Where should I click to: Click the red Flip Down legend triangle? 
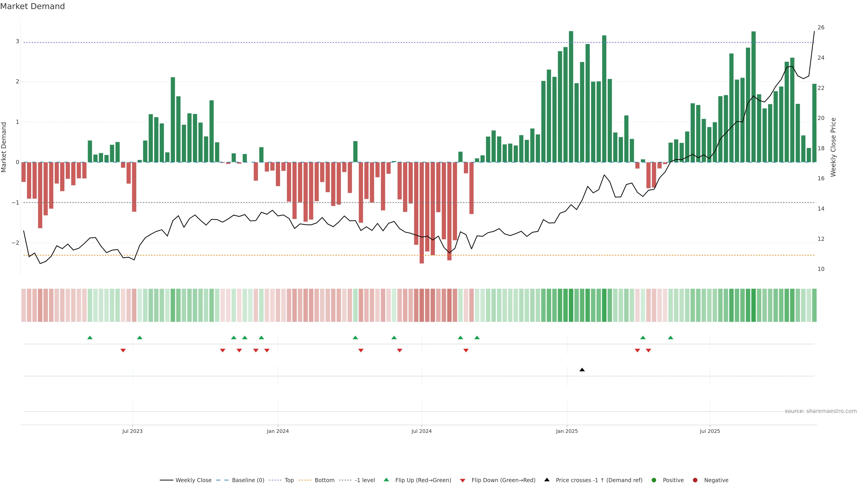click(x=463, y=480)
